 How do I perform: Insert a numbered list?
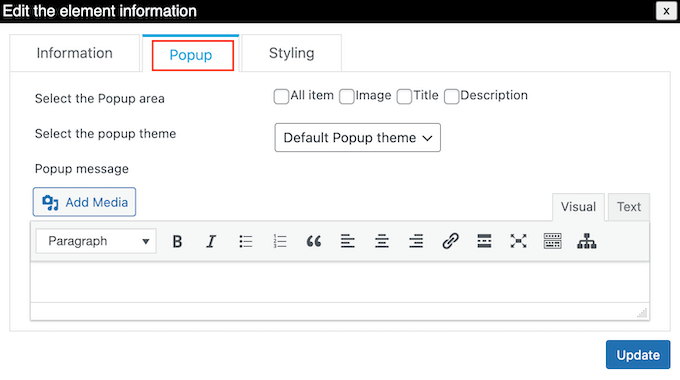280,241
